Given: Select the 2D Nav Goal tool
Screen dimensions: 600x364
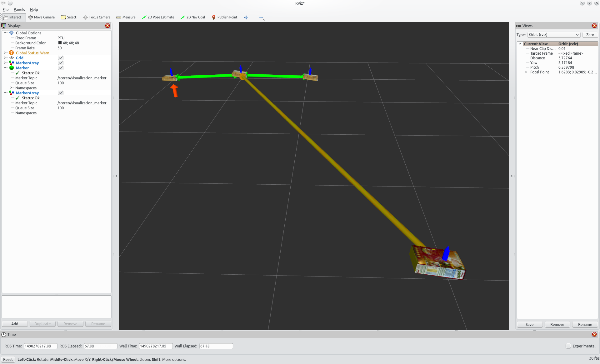Looking at the screenshot, I should (192, 17).
